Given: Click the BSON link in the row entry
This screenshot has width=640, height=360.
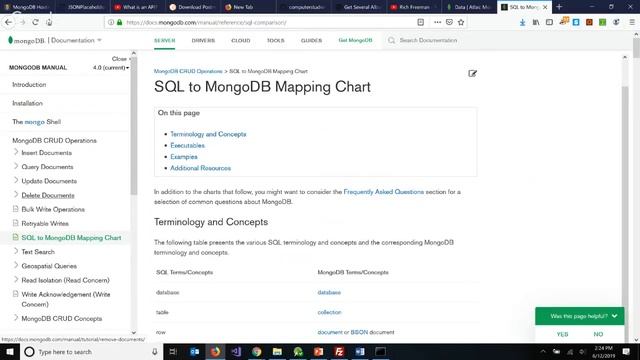Looking at the screenshot, I should pos(359,332).
